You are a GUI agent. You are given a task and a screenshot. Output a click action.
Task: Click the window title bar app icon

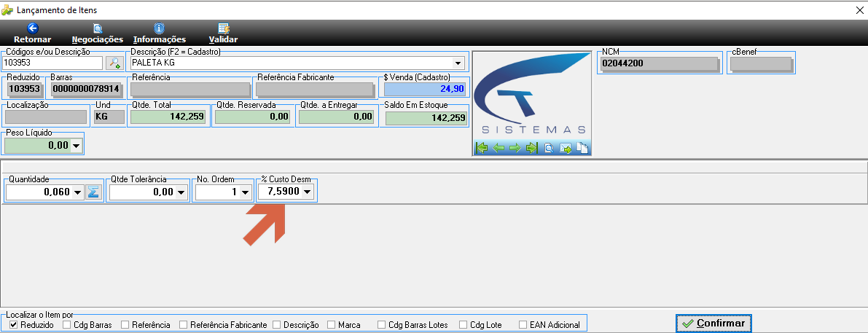coord(7,10)
